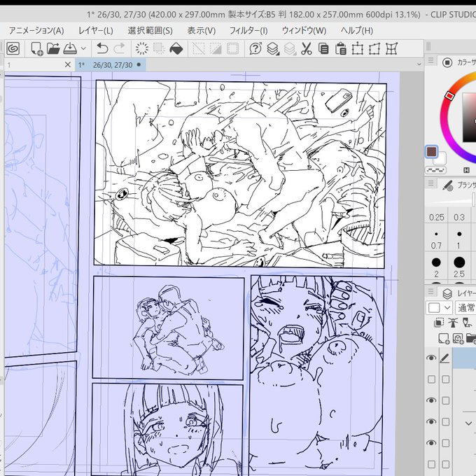Screen dimensions: 476x476
Task: Open the brush size panel menu
Action: [430, 183]
